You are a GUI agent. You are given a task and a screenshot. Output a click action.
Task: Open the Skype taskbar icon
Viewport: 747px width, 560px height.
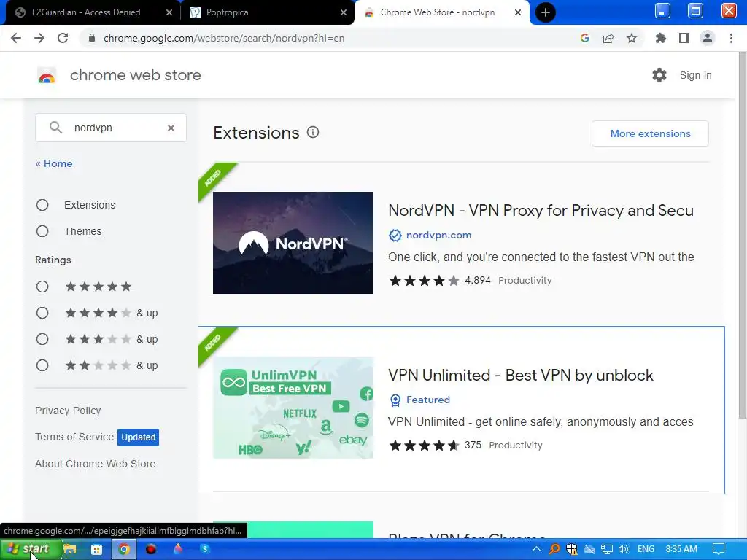(205, 549)
